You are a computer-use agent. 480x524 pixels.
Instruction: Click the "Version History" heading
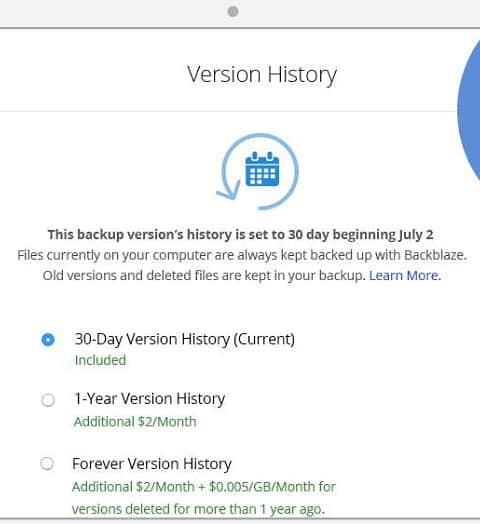point(262,75)
